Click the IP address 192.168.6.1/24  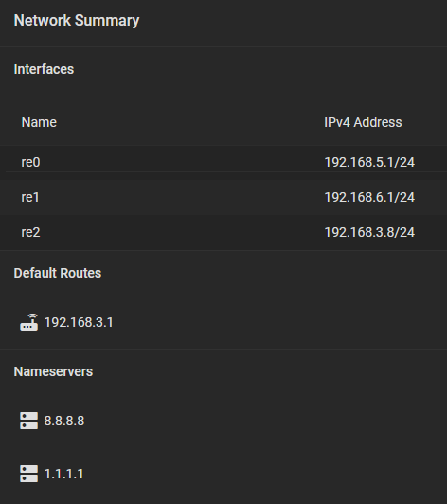coord(369,197)
